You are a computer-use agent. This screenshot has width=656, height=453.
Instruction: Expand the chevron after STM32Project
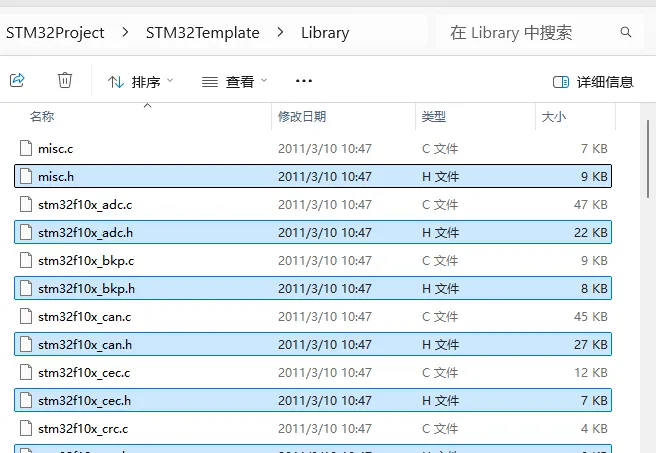point(125,32)
